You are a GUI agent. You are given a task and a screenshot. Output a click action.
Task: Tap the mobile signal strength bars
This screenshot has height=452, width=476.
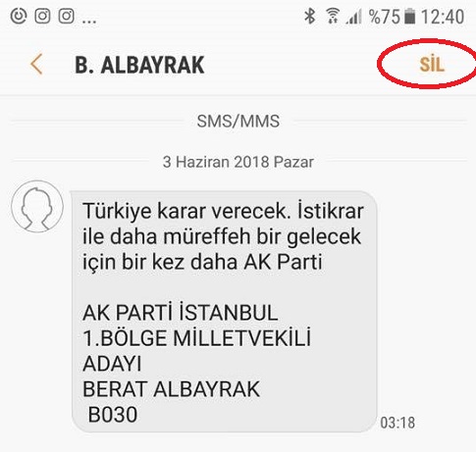click(353, 17)
